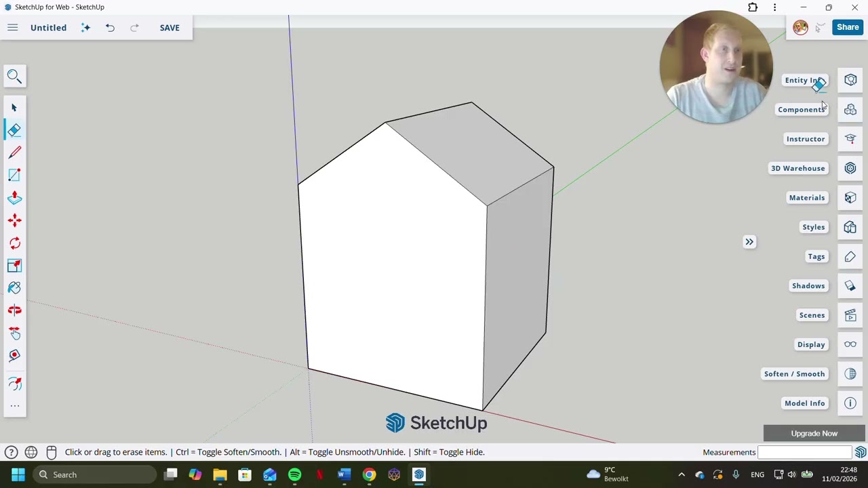
Task: Undo the last action
Action: coord(110,28)
